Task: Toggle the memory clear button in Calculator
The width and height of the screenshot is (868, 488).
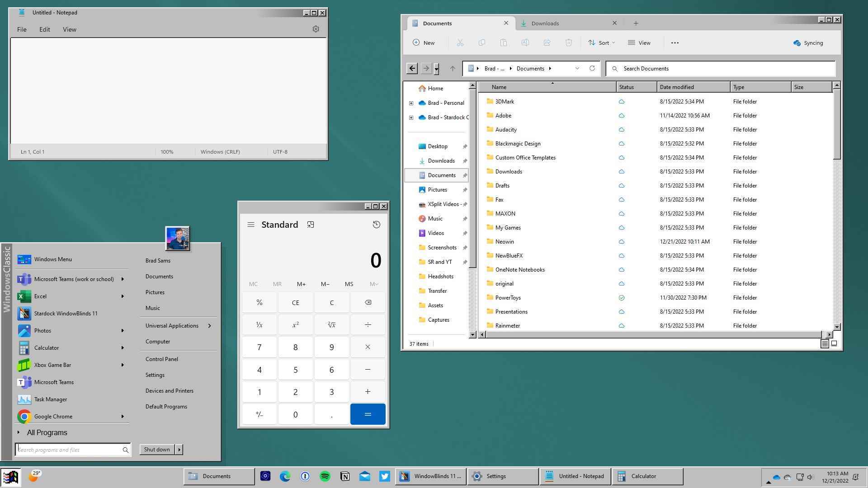Action: 253,284
